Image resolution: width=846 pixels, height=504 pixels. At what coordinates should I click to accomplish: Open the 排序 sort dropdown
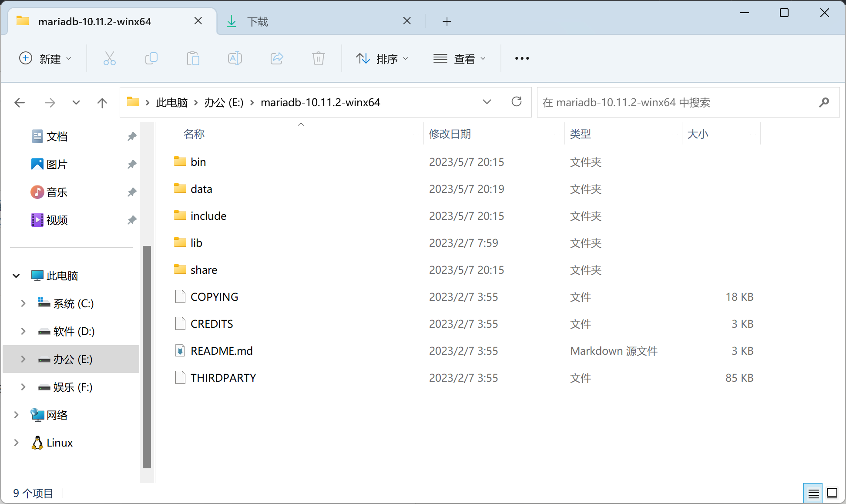[x=382, y=58]
